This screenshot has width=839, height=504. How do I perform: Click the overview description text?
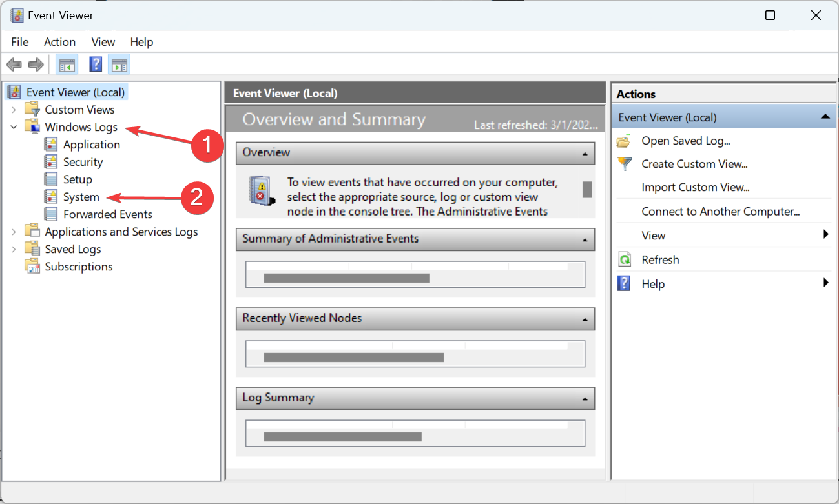422,196
